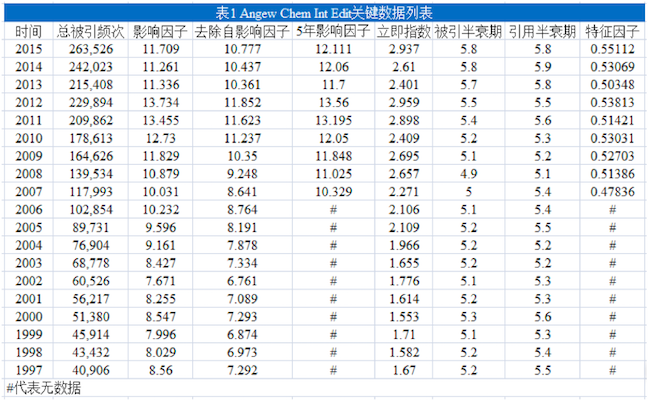The image size is (650, 401).
Task: Select the cell 102,854
Action: pos(91,209)
